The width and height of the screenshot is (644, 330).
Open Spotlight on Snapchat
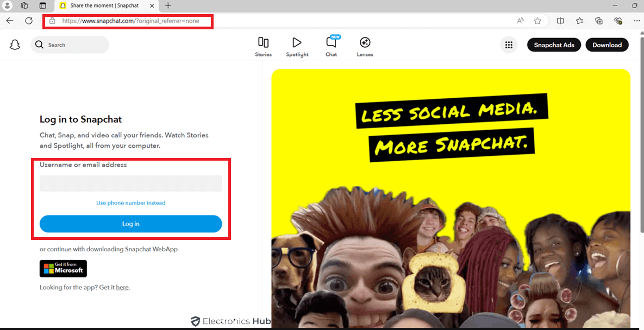[297, 46]
